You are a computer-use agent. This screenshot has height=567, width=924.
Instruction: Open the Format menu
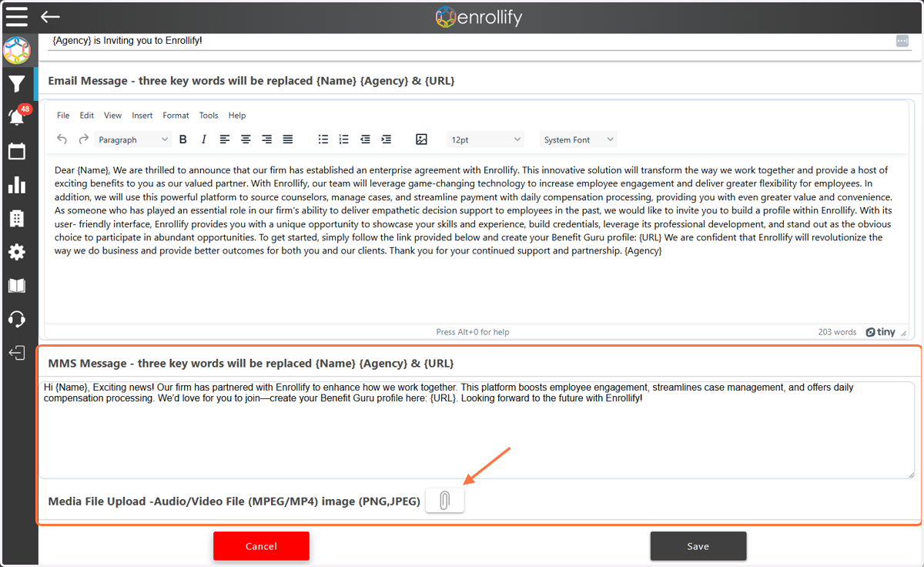coord(176,116)
